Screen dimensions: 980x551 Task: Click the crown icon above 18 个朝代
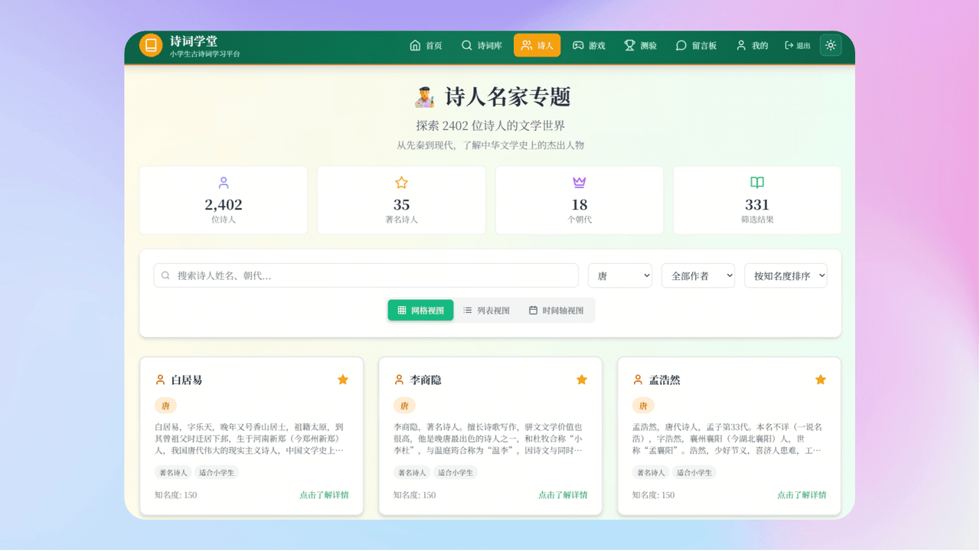point(580,183)
